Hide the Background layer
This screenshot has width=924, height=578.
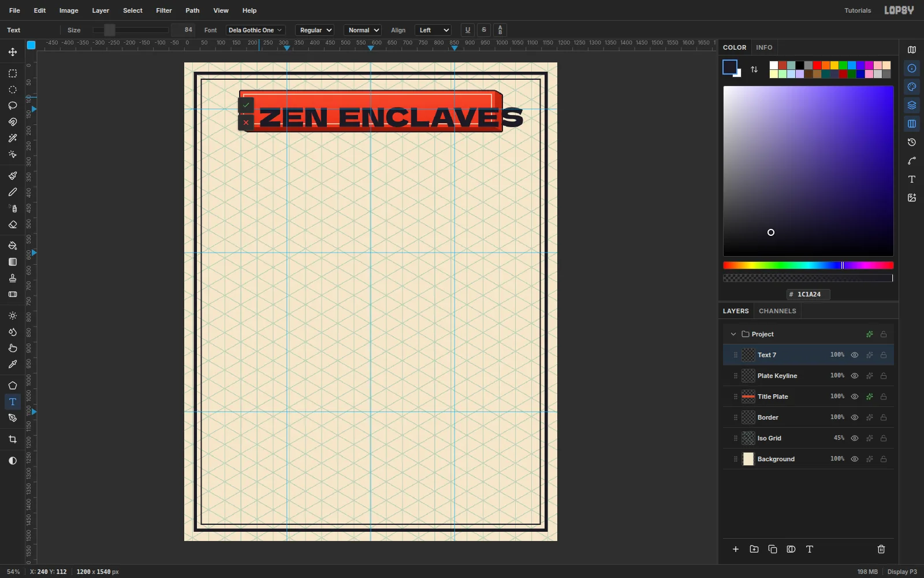point(855,459)
